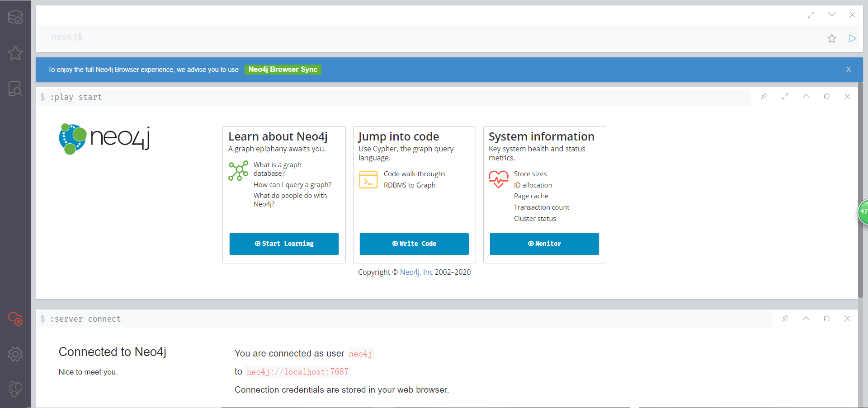Open the Database information sidebar icon
The width and height of the screenshot is (868, 408).
pyautogui.click(x=15, y=18)
